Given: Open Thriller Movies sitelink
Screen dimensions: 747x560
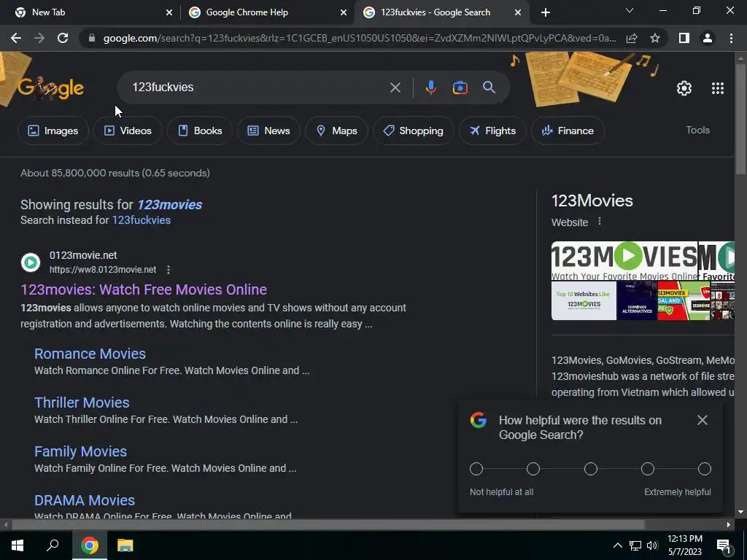Looking at the screenshot, I should [82, 402].
